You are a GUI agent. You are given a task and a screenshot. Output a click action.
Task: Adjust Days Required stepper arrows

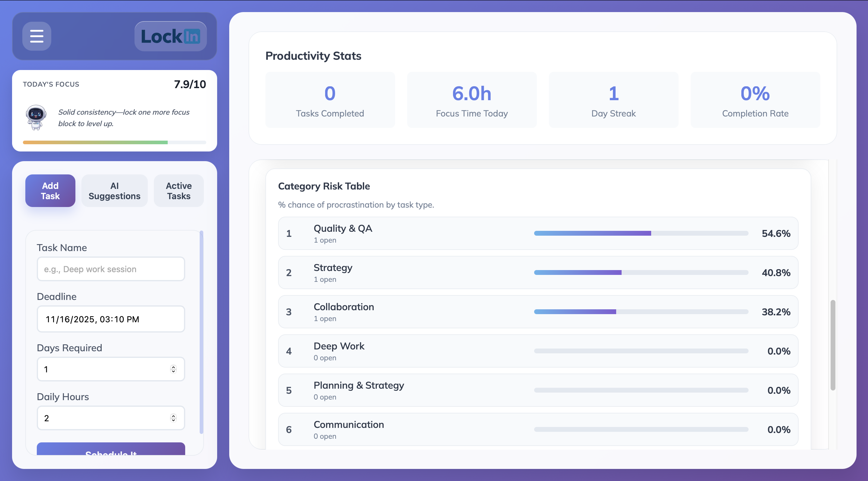(173, 369)
